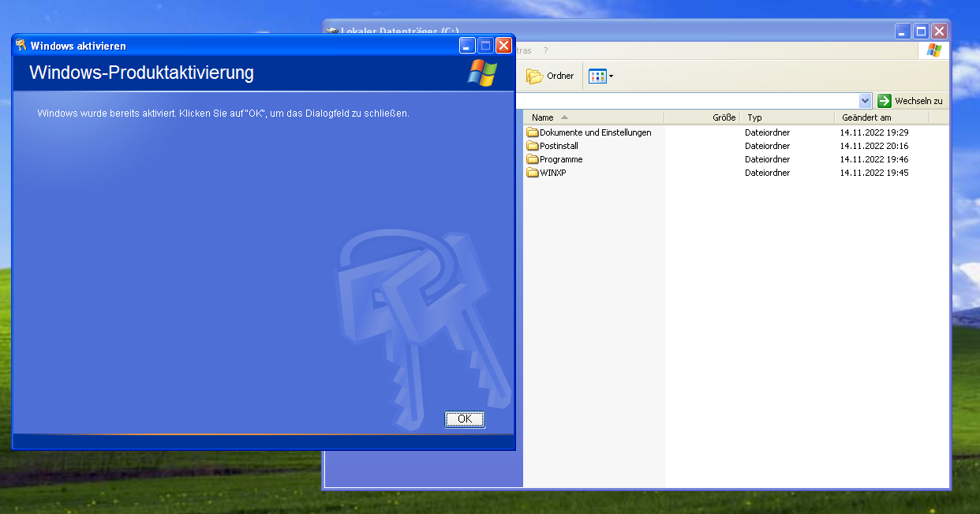Expand the address bar dropdown arrow
Viewport: 980px width, 514px height.
coord(865,101)
